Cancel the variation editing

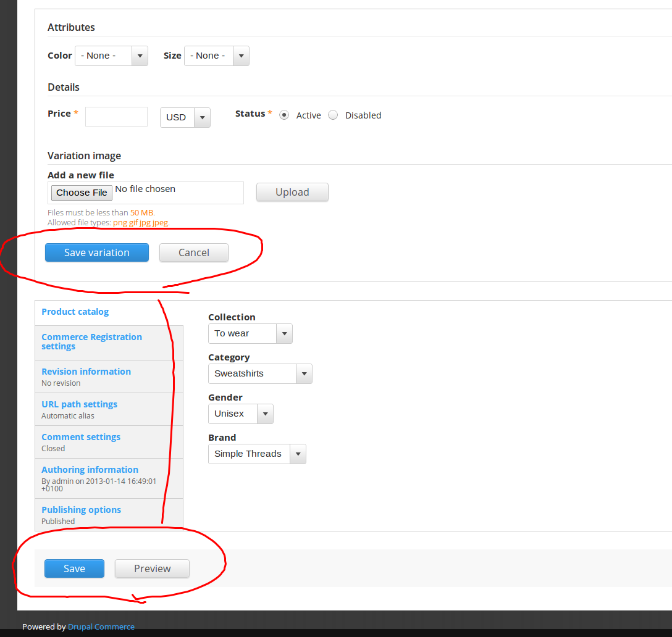(194, 252)
